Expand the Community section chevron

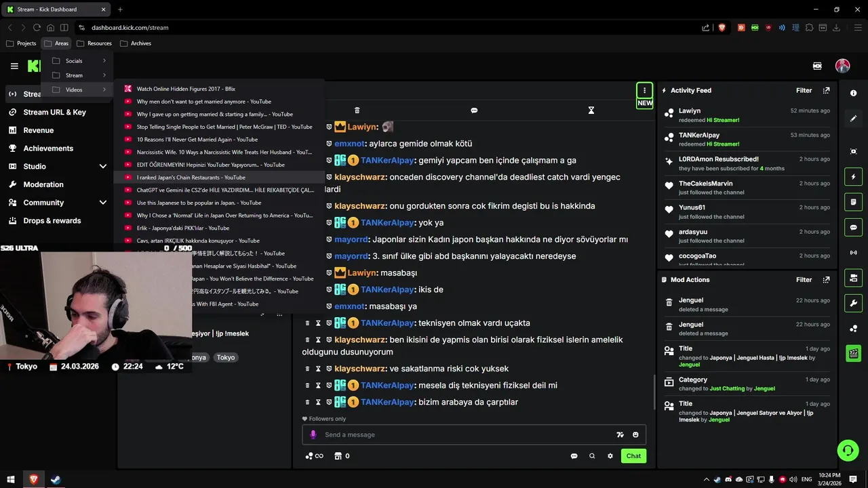click(103, 202)
